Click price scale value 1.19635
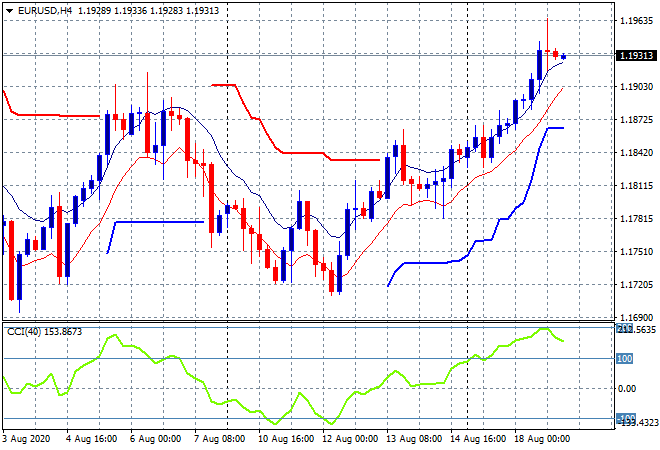The width and height of the screenshot is (660, 450). pyautogui.click(x=636, y=20)
